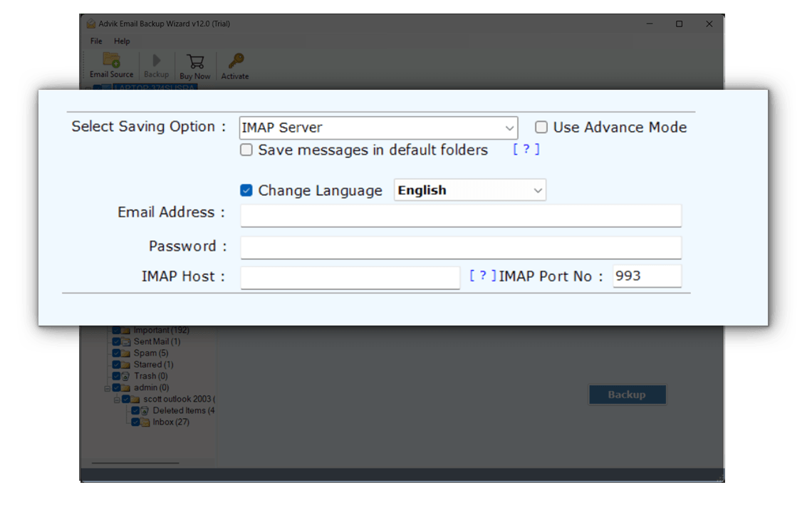Open help link beside default folders option

[526, 149]
